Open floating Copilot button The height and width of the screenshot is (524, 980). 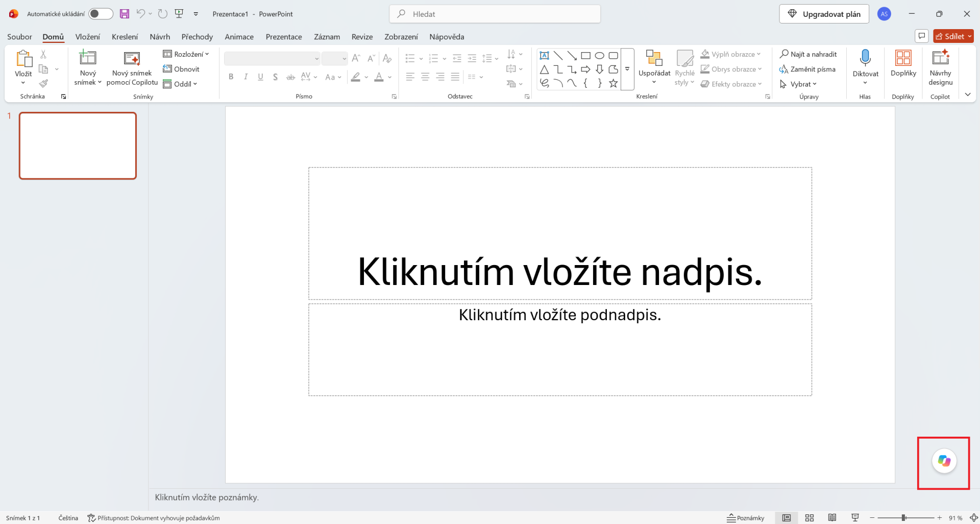point(944,461)
